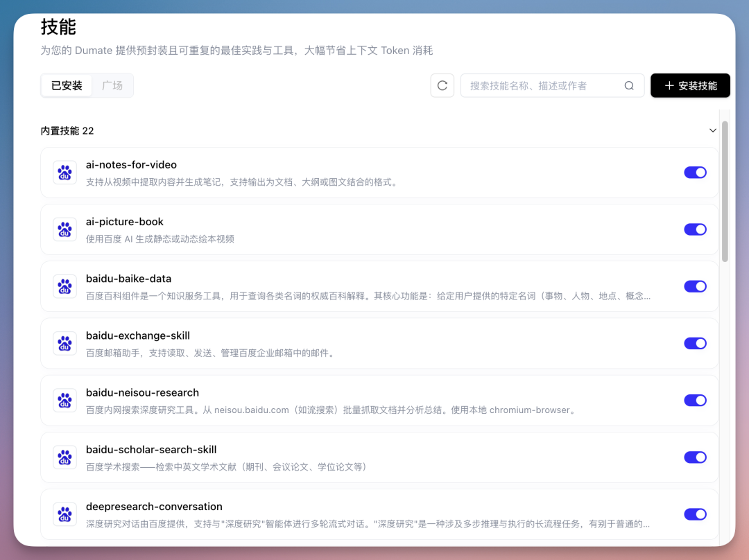
Task: Click the magnifier icon in the search box
Action: (628, 85)
